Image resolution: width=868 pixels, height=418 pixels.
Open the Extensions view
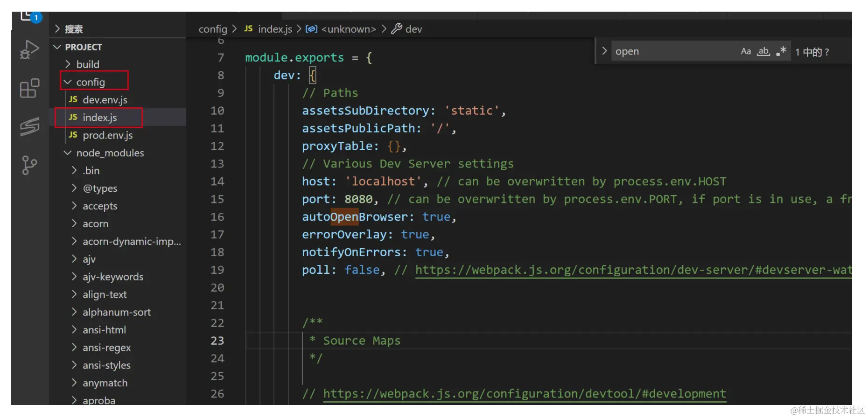(x=29, y=88)
